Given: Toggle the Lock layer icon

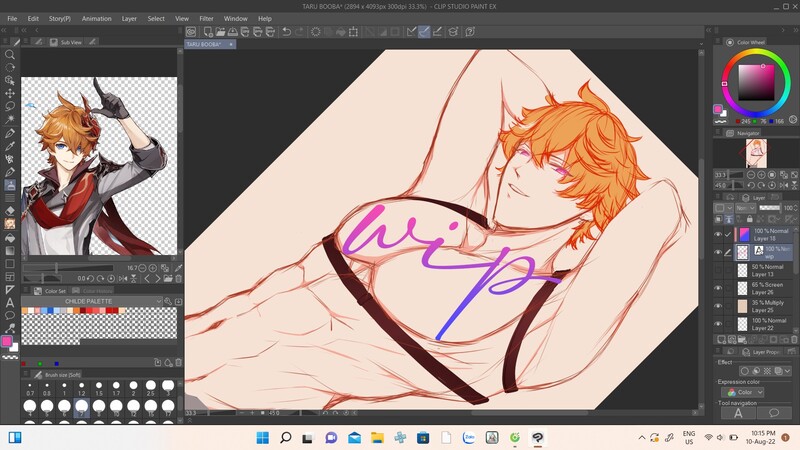Looking at the screenshot, I should (749, 219).
